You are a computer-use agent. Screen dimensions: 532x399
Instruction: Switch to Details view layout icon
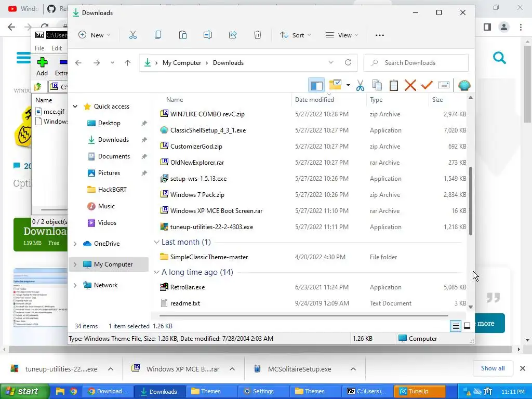[456, 326]
